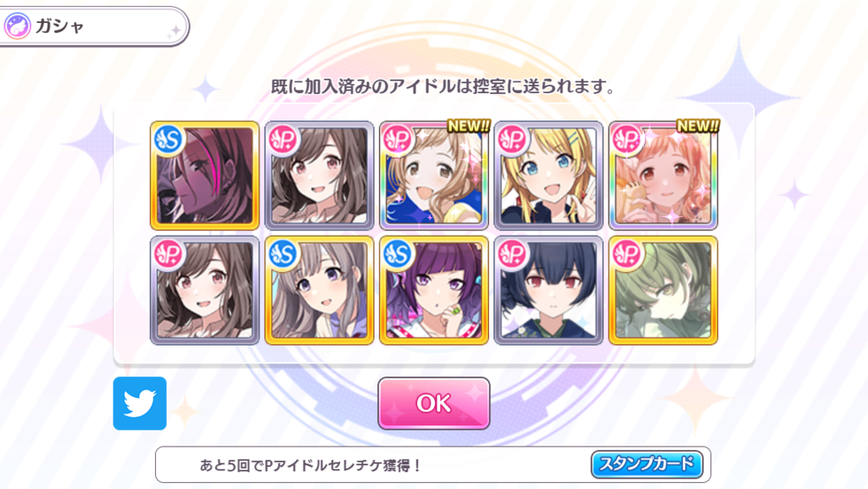Pick the bottom-row brown-haired P idol card
The height and width of the screenshot is (489, 868).
pos(205,291)
